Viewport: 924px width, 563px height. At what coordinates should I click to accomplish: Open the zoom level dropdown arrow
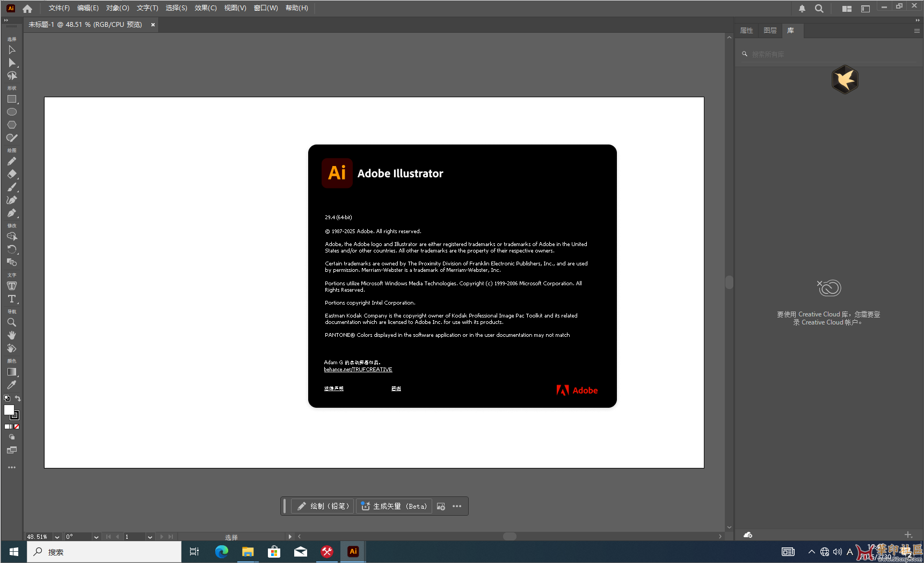57,537
